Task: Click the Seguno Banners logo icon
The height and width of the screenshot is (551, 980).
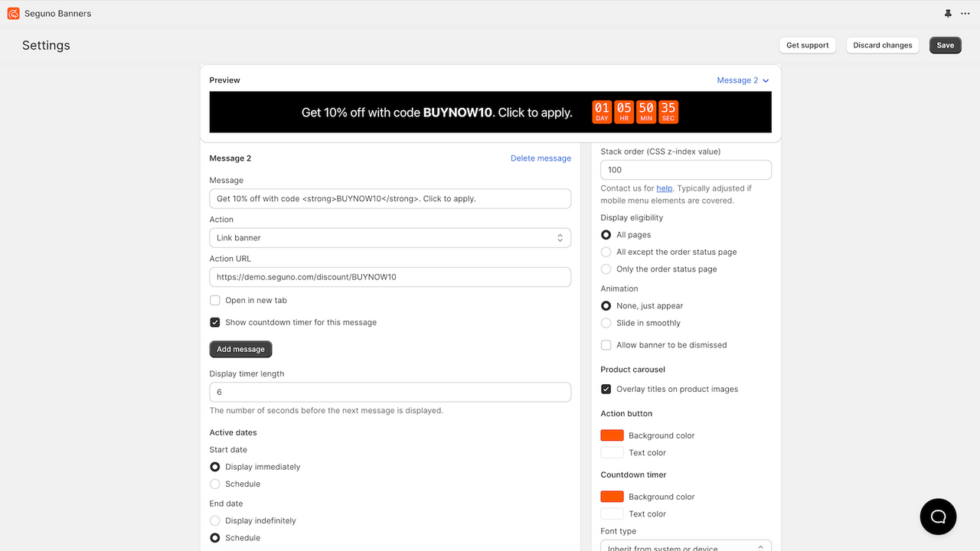Action: coord(11,13)
